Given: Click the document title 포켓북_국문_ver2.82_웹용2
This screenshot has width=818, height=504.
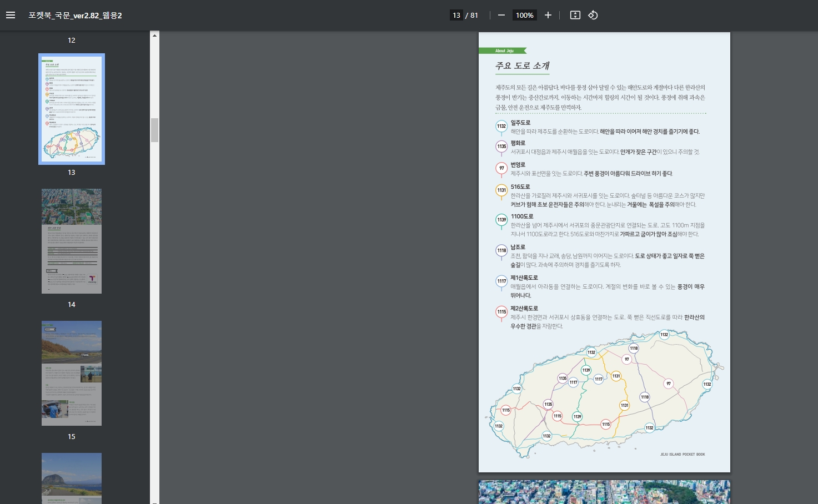Looking at the screenshot, I should click(75, 16).
